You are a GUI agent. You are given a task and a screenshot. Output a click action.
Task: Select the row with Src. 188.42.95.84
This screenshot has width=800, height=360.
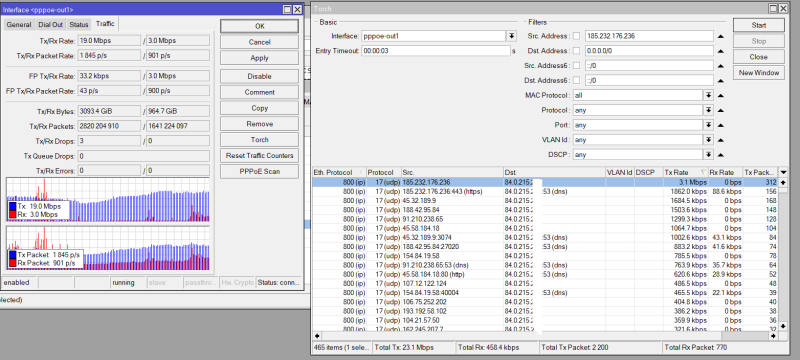coord(545,210)
